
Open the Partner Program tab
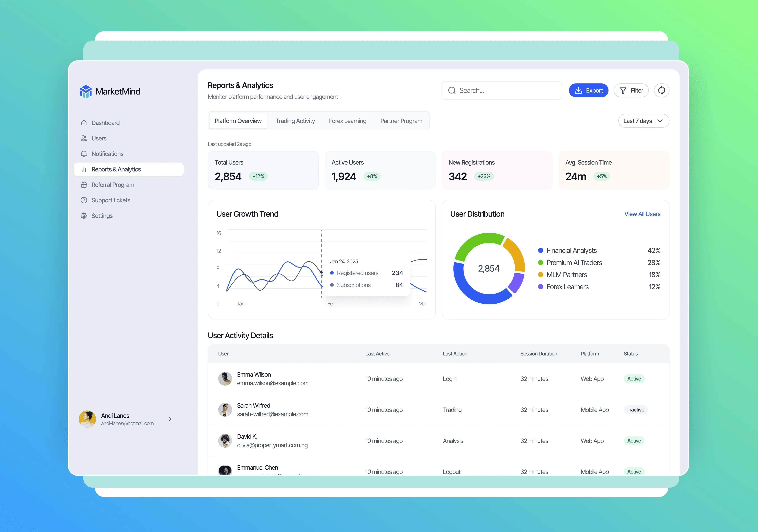(401, 121)
